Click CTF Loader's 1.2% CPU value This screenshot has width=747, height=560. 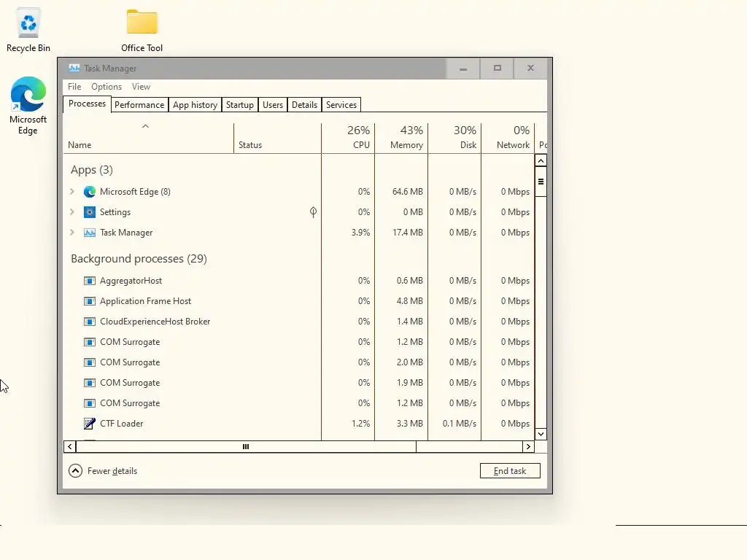[x=360, y=424]
